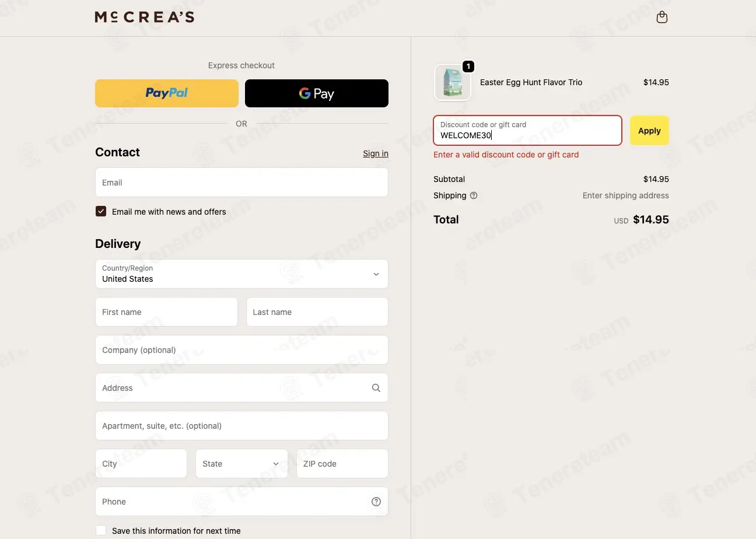The height and width of the screenshot is (539, 756).
Task: Focus the Apartment, suite, etc. field
Action: [242, 426]
